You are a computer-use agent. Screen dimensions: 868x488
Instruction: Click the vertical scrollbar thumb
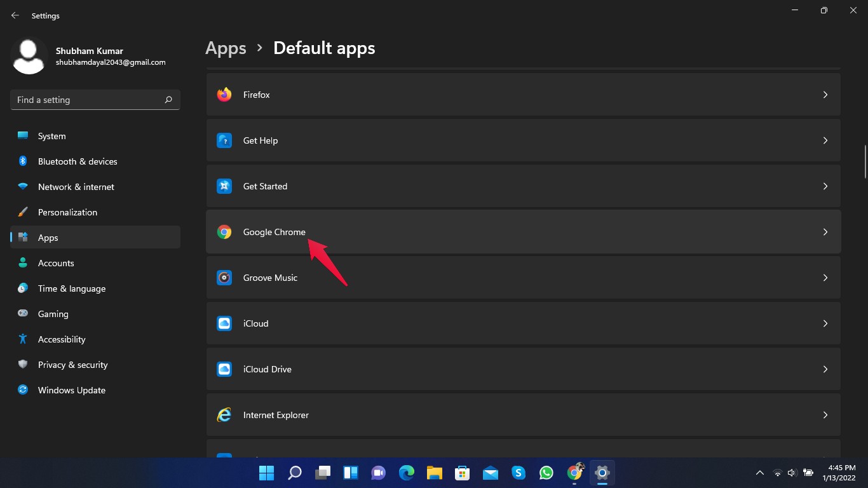pos(865,162)
